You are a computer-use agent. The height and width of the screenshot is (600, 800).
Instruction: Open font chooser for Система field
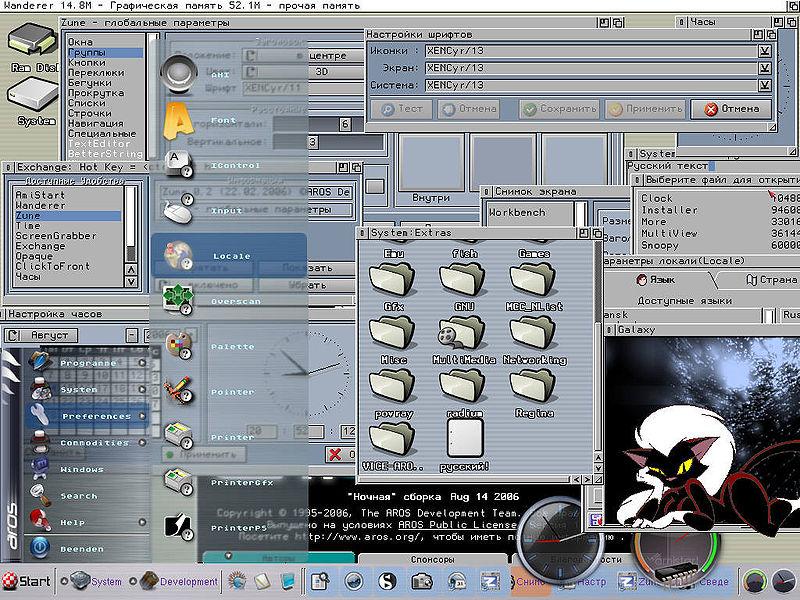point(764,85)
